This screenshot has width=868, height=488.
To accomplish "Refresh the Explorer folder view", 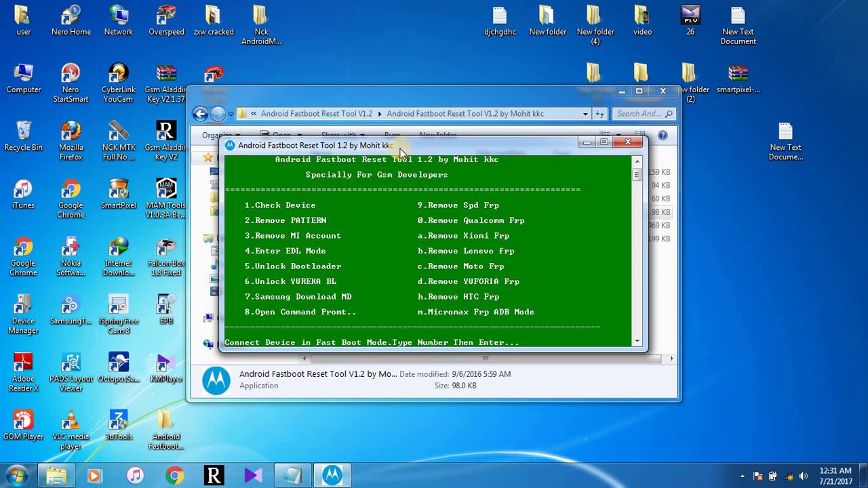I will tap(599, 114).
